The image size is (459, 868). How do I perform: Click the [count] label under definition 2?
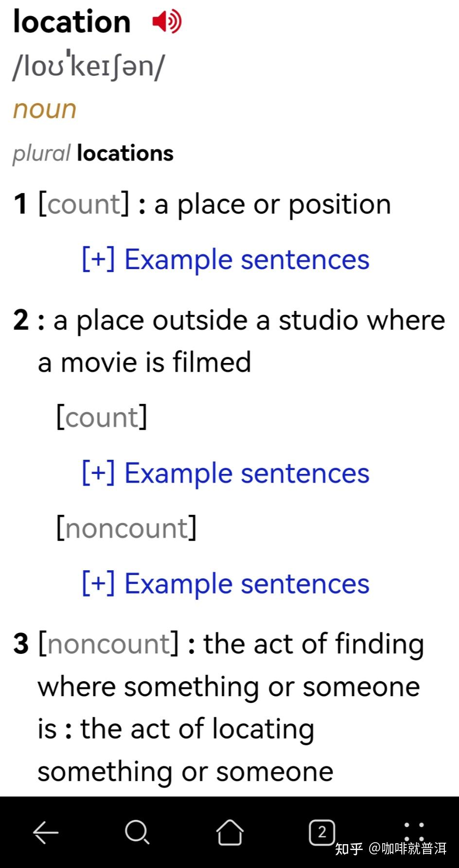102,417
